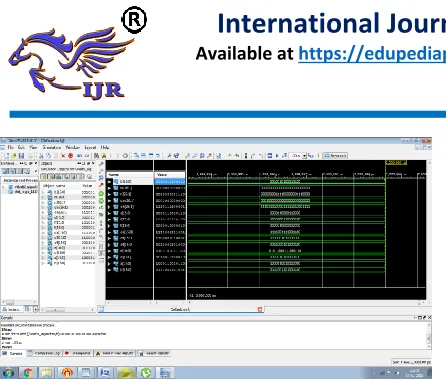
Task: Switch to the Breakpoints tab
Action: (x=78, y=353)
